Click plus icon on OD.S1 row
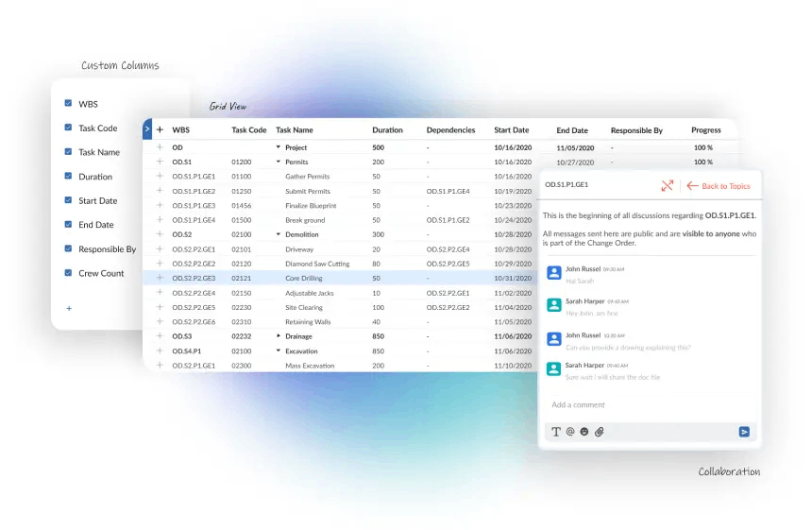812x530 pixels. pos(160,162)
